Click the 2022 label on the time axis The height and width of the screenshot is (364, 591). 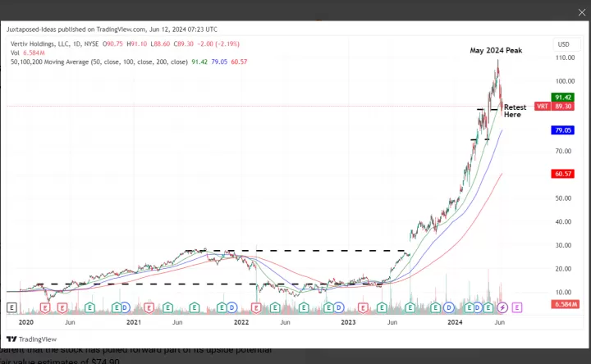click(x=241, y=323)
